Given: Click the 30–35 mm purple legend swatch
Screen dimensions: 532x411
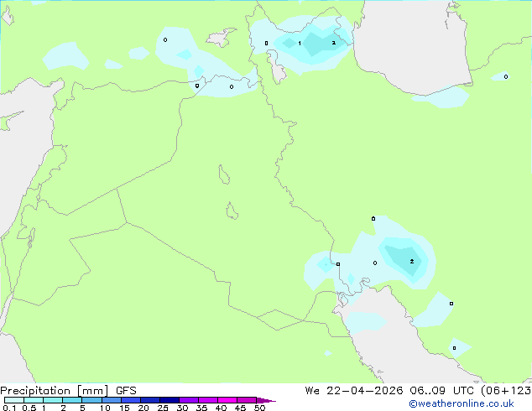Looking at the screenshot, I should 188,400.
